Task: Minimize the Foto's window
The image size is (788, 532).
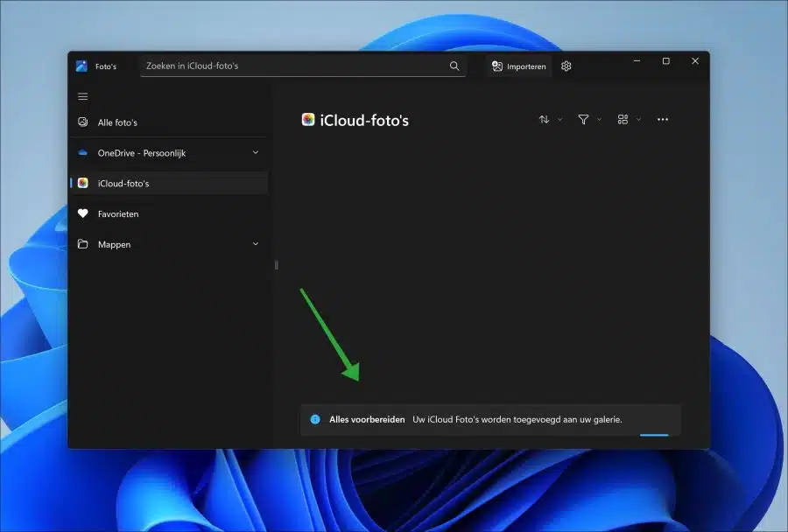Action: (x=637, y=60)
